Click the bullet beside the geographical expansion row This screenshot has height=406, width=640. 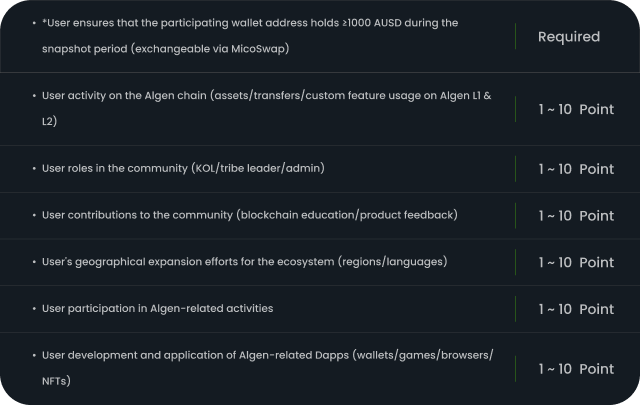[x=34, y=262]
